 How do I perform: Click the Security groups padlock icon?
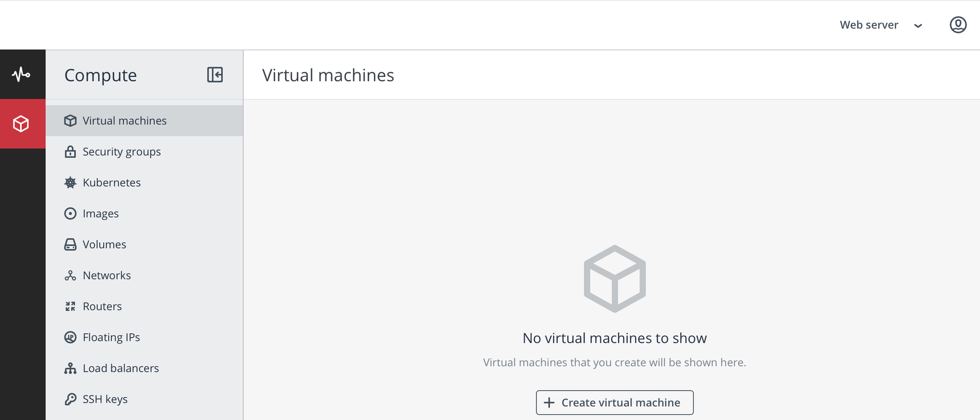(70, 151)
